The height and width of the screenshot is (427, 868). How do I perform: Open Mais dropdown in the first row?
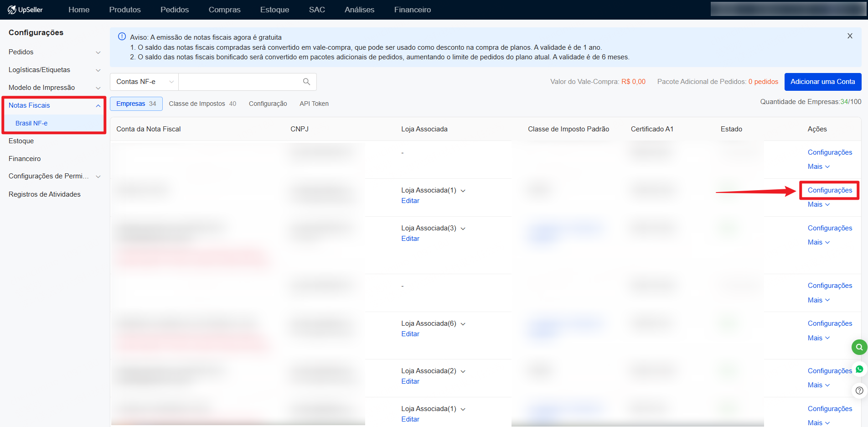pos(819,167)
